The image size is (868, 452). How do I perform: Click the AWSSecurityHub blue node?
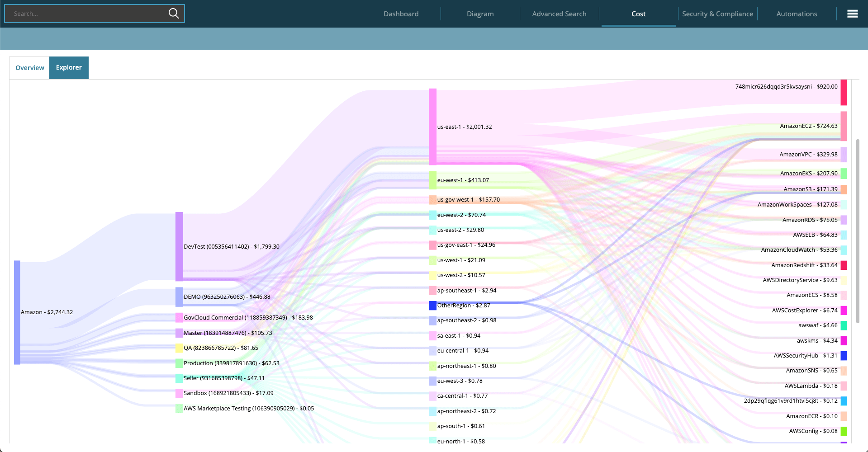[844, 356]
